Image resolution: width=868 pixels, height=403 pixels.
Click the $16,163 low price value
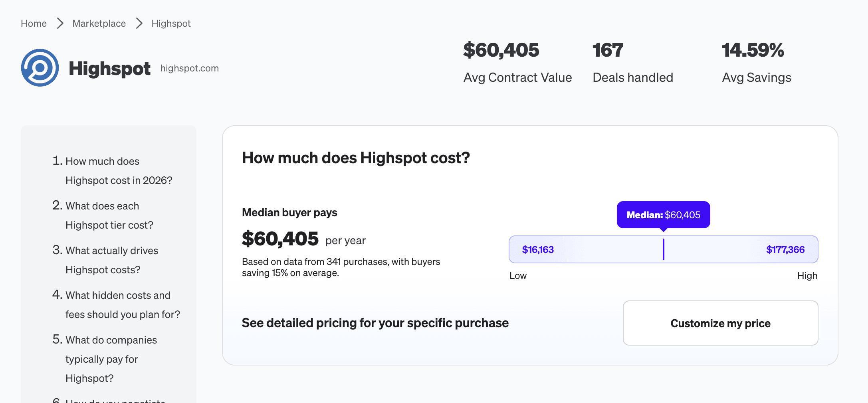coord(538,250)
